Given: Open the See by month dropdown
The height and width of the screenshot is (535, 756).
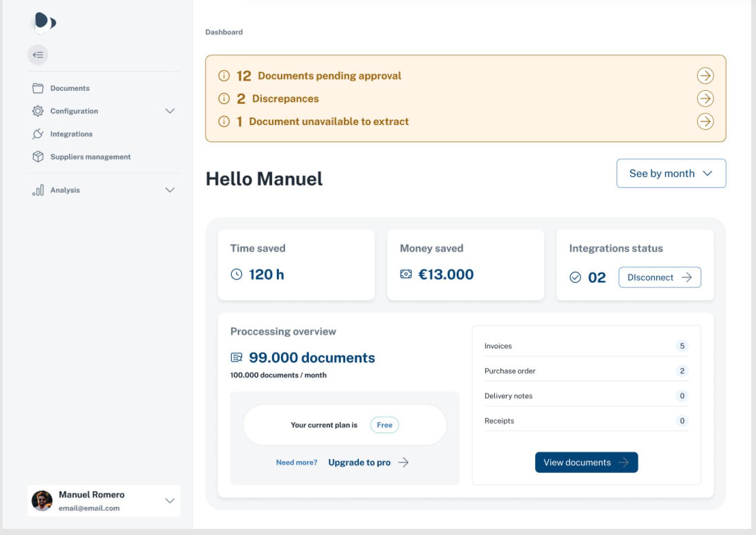Looking at the screenshot, I should (x=670, y=173).
